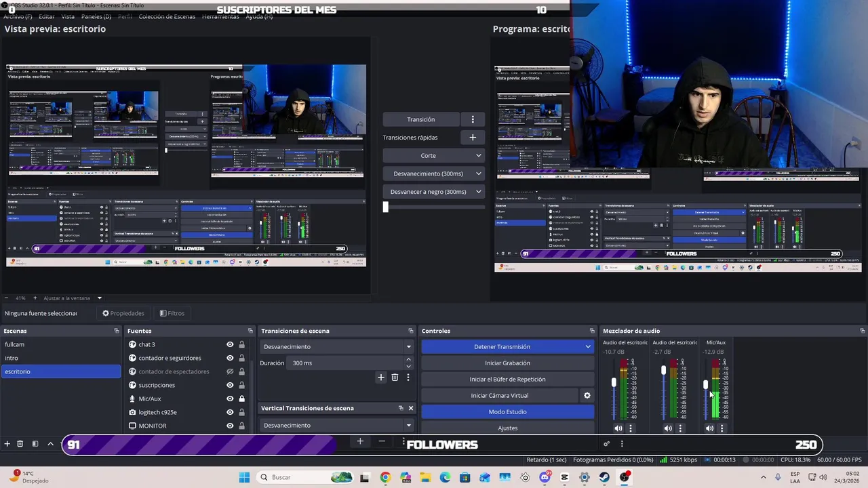Image resolution: width=868 pixels, height=488 pixels.
Task: Float the Vertical Transiciones de escena dock
Action: [401, 408]
